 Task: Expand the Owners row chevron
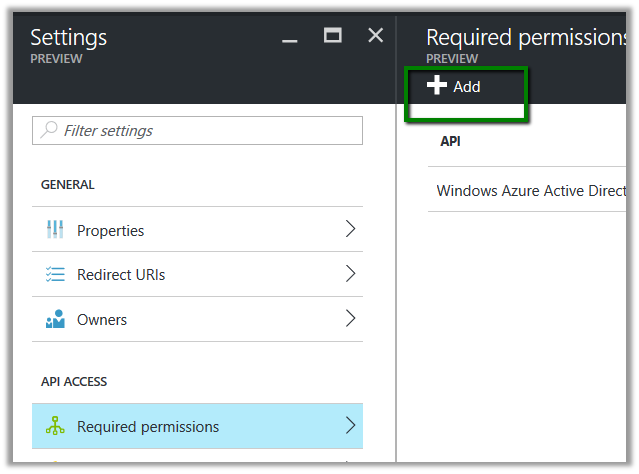click(x=350, y=319)
